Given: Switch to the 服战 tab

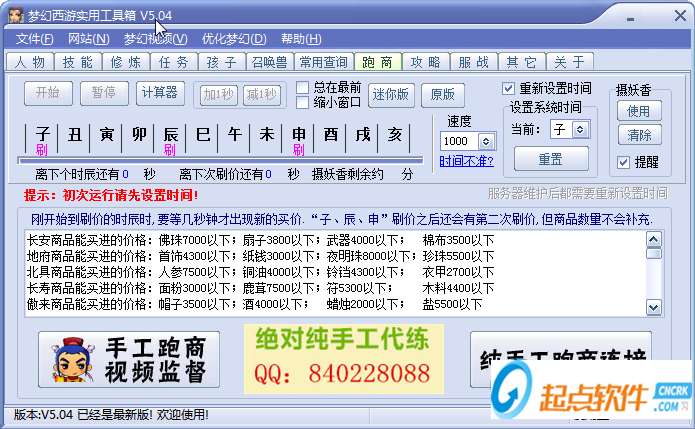Looking at the screenshot, I should (474, 62).
